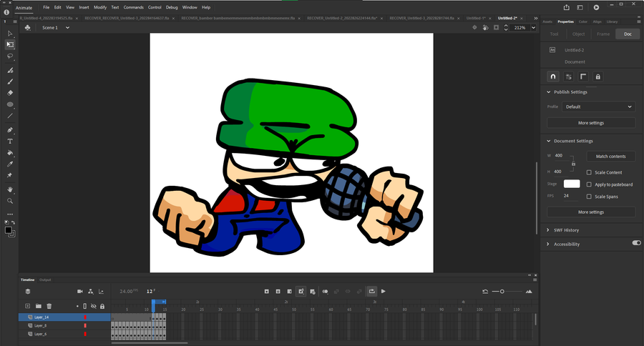Select the Lasso tool
Image resolution: width=644 pixels, height=346 pixels.
point(10,56)
